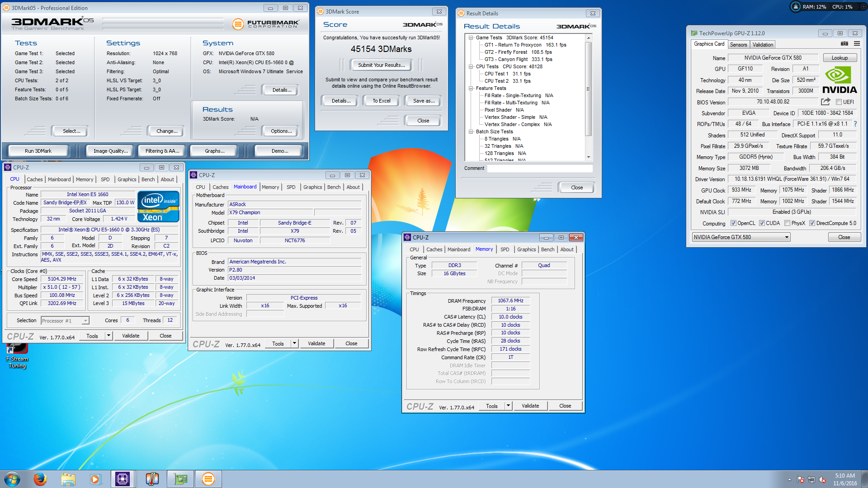Viewport: 868px width, 488px height.
Task: Open Windows Media Player from taskbar
Action: [x=95, y=479]
